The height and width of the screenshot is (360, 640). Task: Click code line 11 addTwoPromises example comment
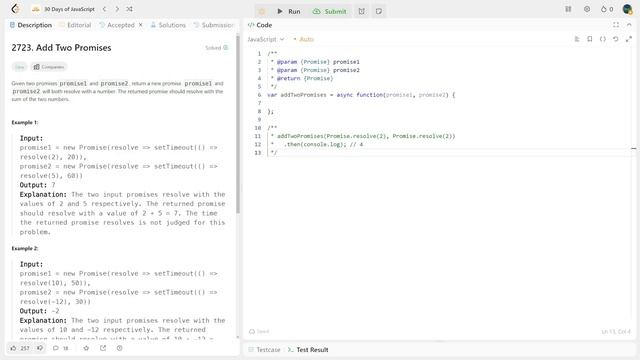363,136
